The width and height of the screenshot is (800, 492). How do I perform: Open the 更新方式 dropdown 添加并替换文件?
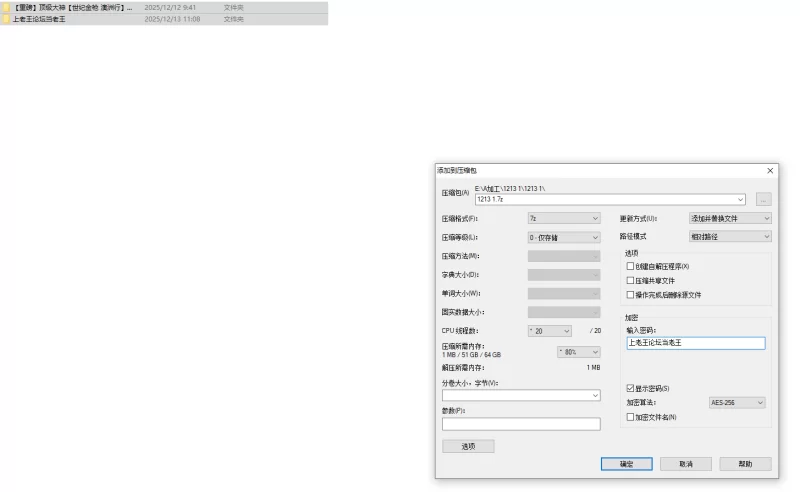point(730,218)
